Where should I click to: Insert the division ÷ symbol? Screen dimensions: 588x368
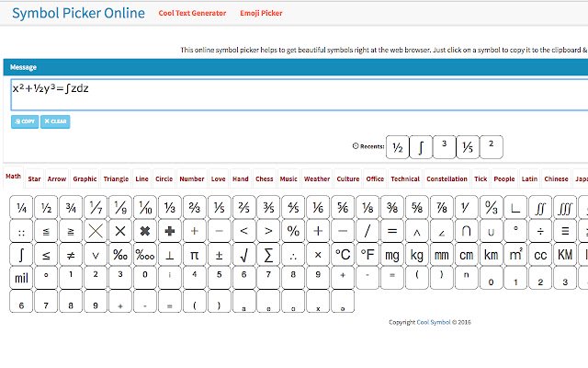coord(540,231)
